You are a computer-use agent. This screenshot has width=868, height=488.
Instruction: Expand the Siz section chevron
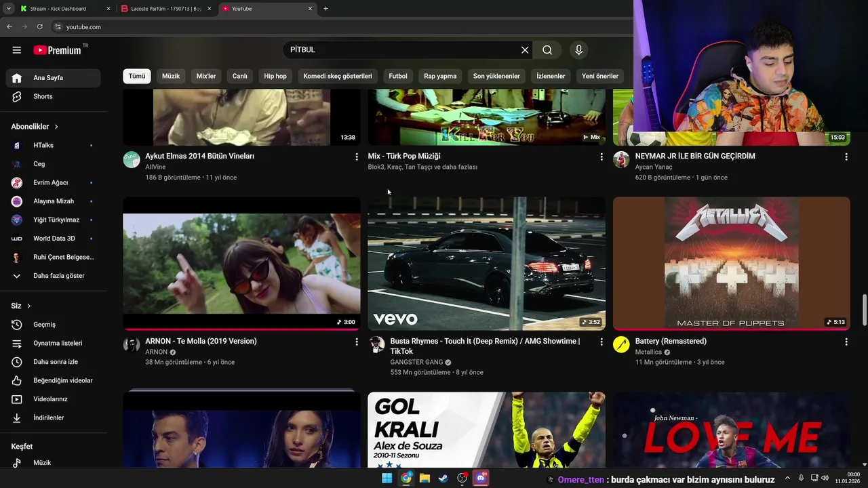pos(28,306)
